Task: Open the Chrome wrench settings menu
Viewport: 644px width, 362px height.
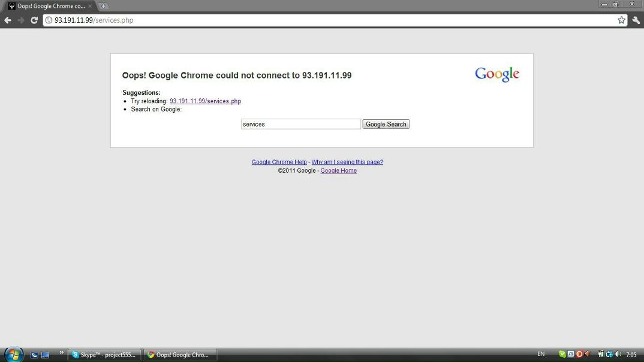Action: [636, 20]
